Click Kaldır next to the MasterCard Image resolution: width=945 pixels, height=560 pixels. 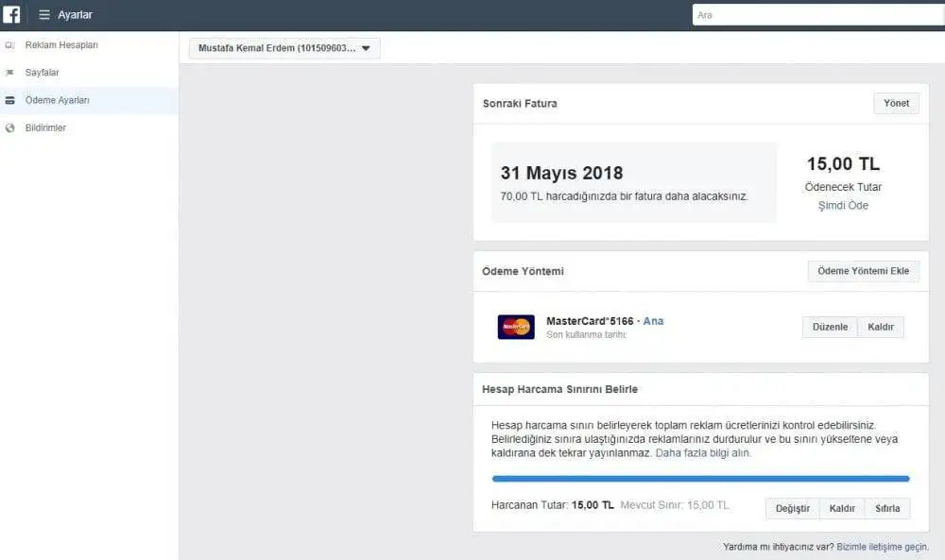[881, 327]
